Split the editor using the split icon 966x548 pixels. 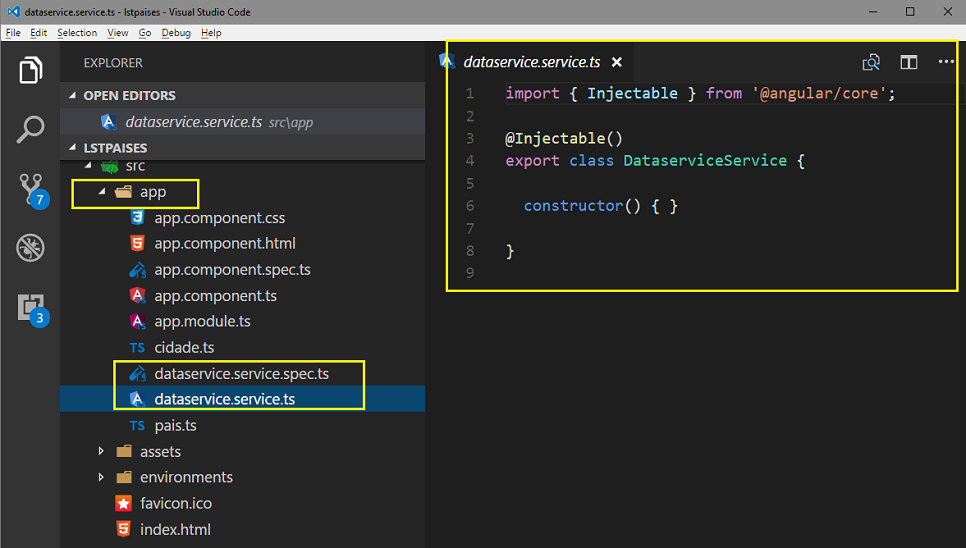tap(908, 62)
